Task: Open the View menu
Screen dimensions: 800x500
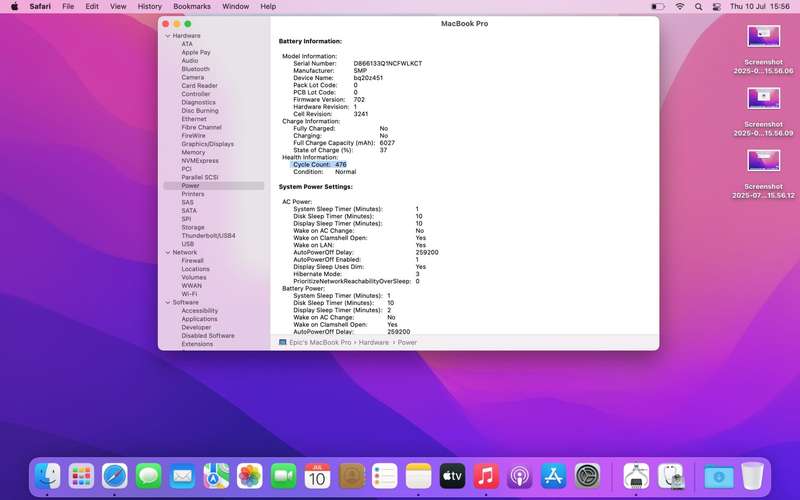Action: click(x=118, y=7)
